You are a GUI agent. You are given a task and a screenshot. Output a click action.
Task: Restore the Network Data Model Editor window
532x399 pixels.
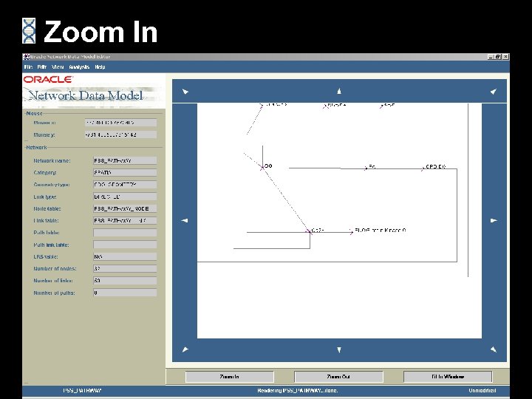[498, 57]
